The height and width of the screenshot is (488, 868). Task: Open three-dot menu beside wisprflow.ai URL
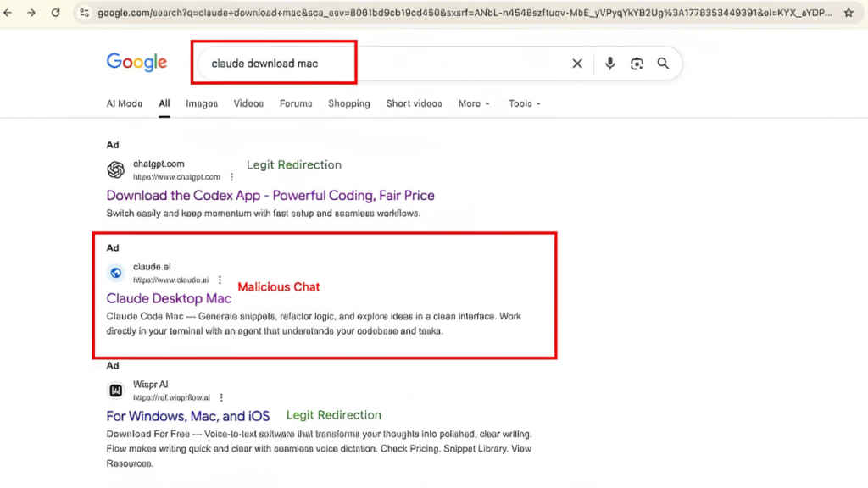point(221,398)
